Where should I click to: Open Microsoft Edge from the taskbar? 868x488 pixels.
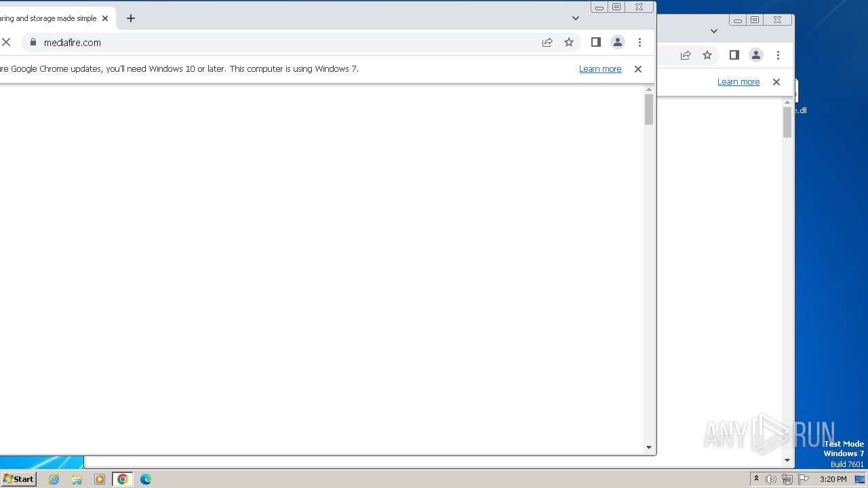pyautogui.click(x=146, y=479)
